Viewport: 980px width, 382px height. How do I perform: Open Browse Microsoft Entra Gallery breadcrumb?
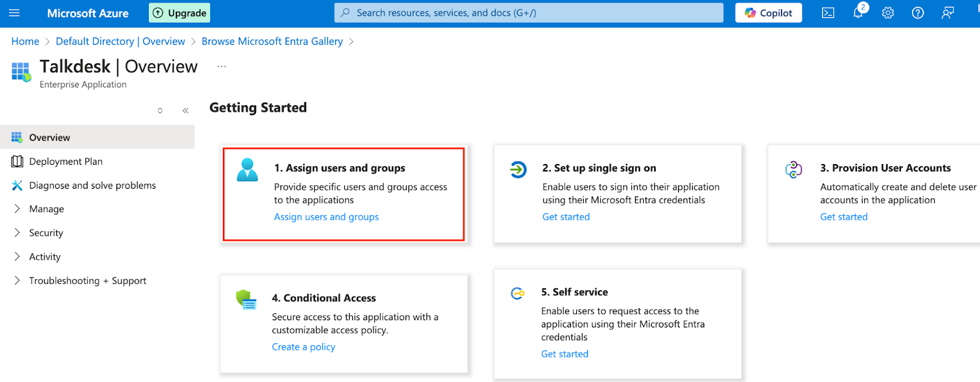pyautogui.click(x=272, y=41)
